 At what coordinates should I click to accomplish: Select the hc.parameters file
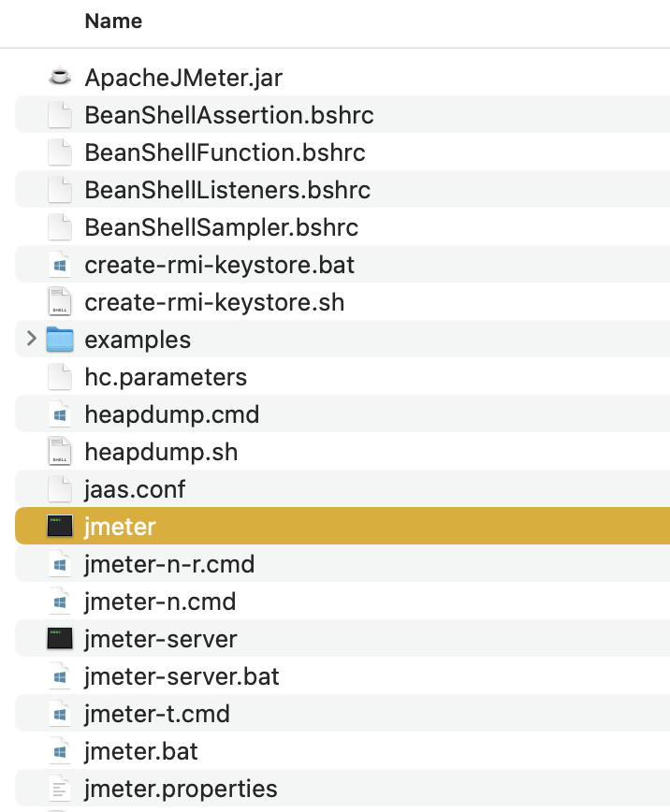[166, 377]
